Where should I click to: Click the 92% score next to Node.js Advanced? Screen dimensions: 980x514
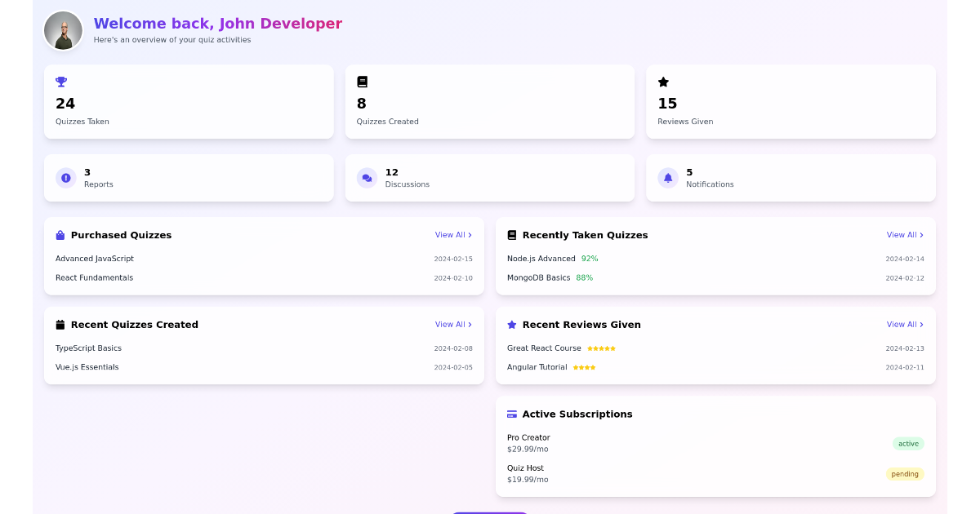[x=591, y=258]
